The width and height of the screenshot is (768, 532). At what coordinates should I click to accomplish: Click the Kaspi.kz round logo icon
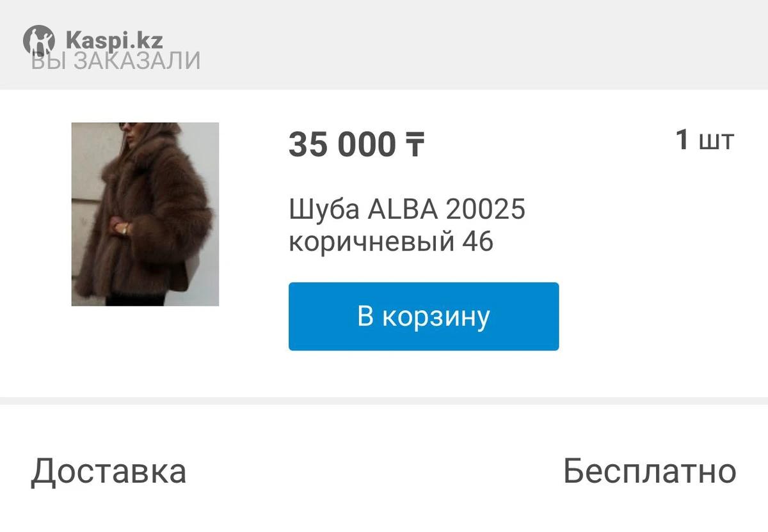39,40
